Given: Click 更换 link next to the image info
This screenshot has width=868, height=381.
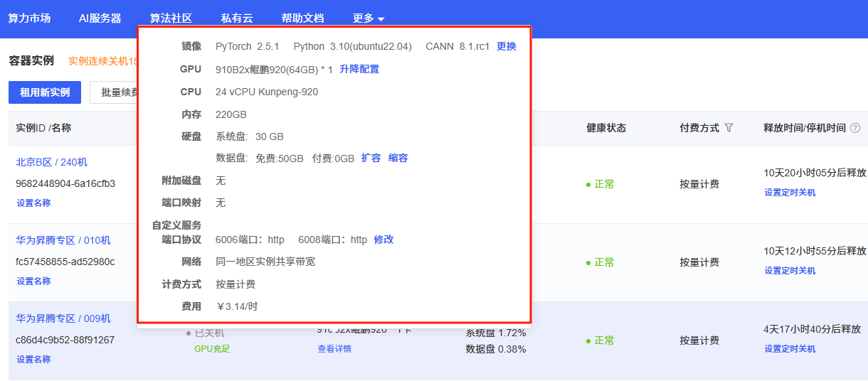Looking at the screenshot, I should [507, 46].
